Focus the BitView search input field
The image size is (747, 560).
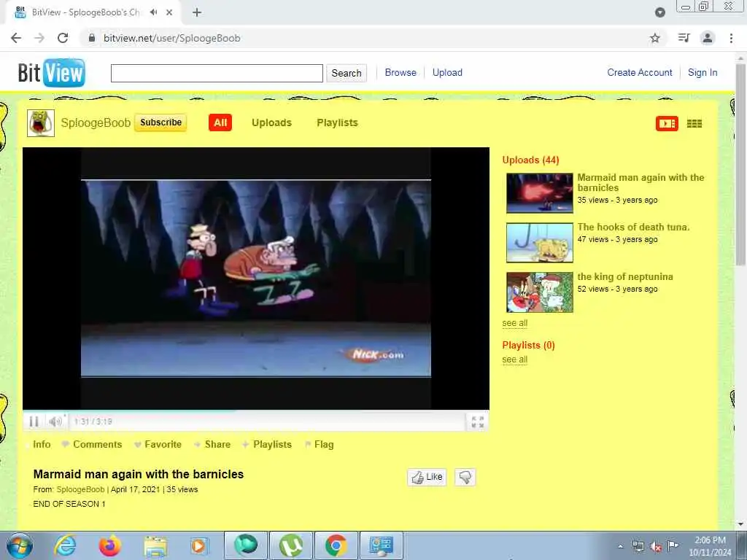[x=217, y=73]
